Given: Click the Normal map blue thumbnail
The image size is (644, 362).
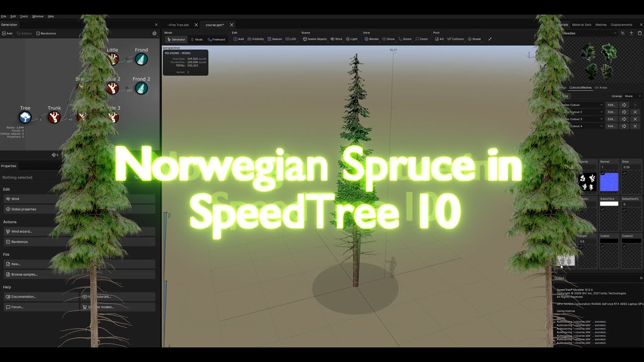Looking at the screenshot, I should [x=609, y=182].
